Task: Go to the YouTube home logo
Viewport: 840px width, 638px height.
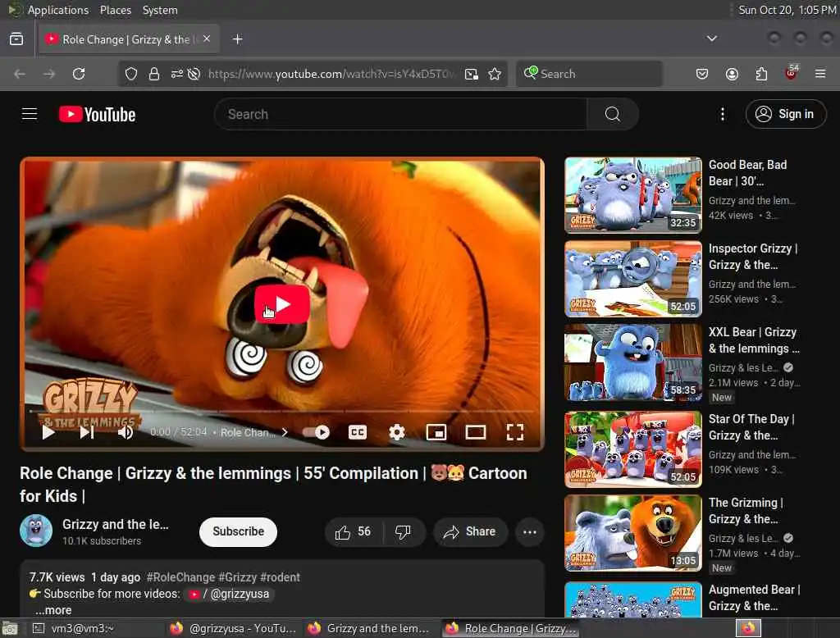Action: click(x=97, y=114)
